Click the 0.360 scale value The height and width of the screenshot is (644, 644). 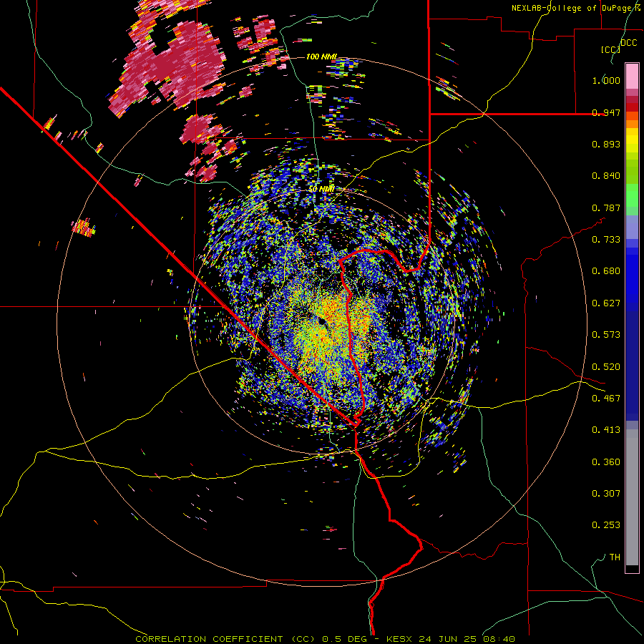(x=606, y=462)
